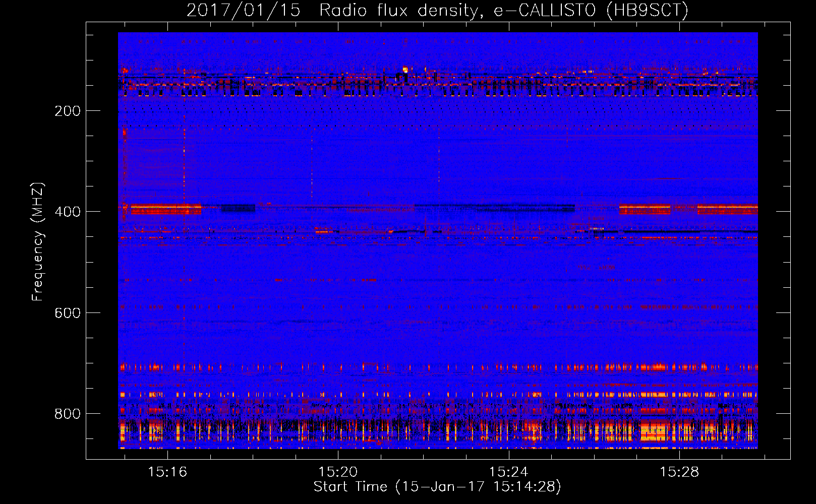Click the "Start Time (15-Jan-17 15:14:28)" label
The width and height of the screenshot is (816, 504).
tap(437, 487)
